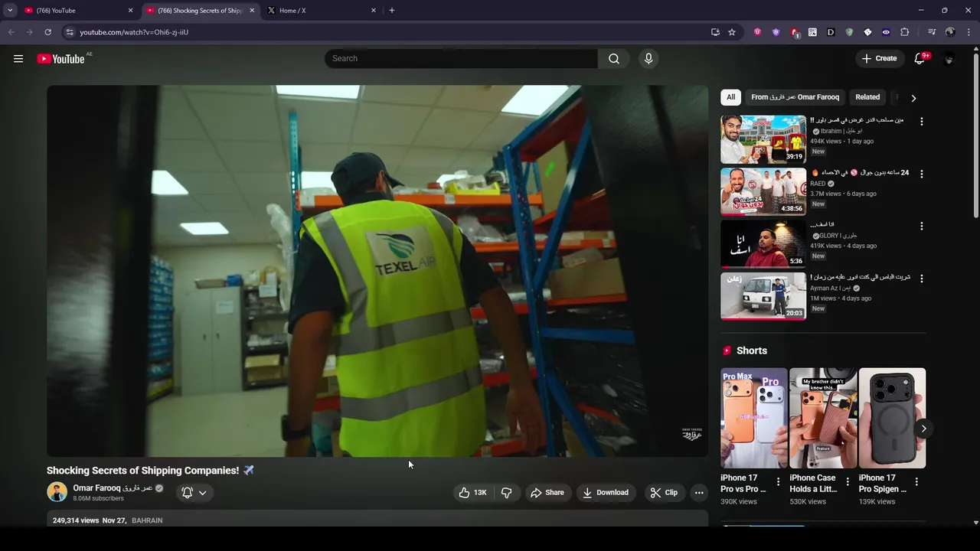Reload the page in browser toolbar
The width and height of the screenshot is (980, 551).
(x=47, y=32)
